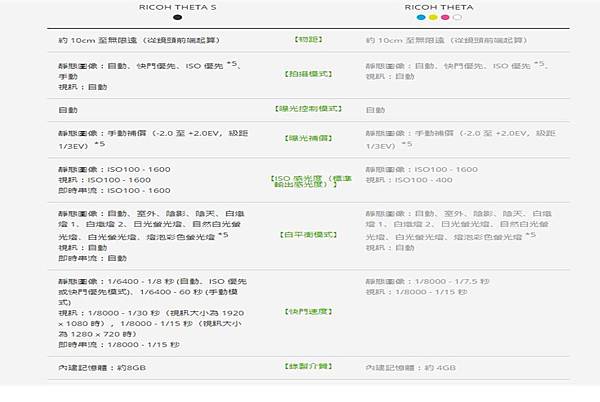Click RICOH THETA '自動' in 曝光控制模式 row

pos(375,110)
